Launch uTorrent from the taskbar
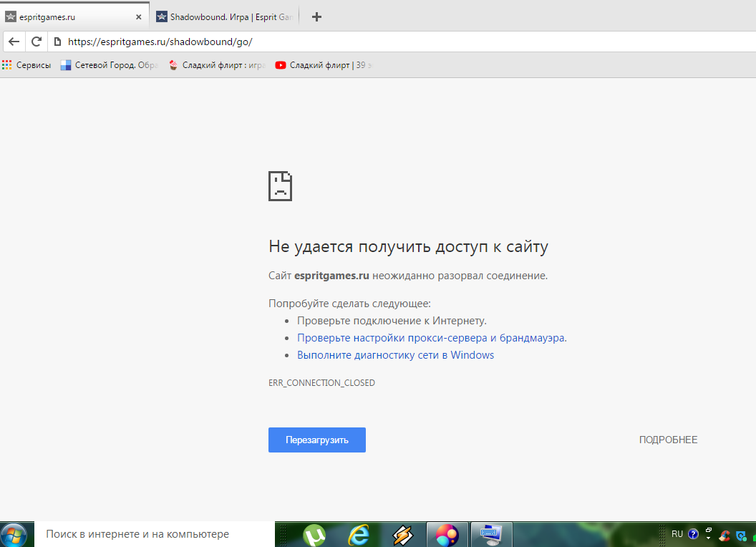756x547 pixels. pos(314,534)
